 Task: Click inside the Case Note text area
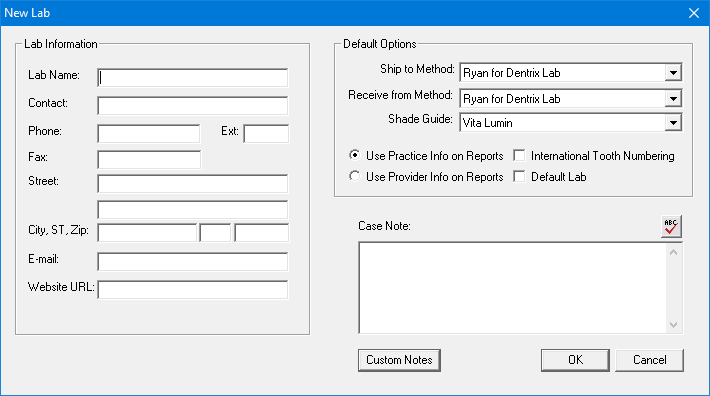click(x=512, y=288)
